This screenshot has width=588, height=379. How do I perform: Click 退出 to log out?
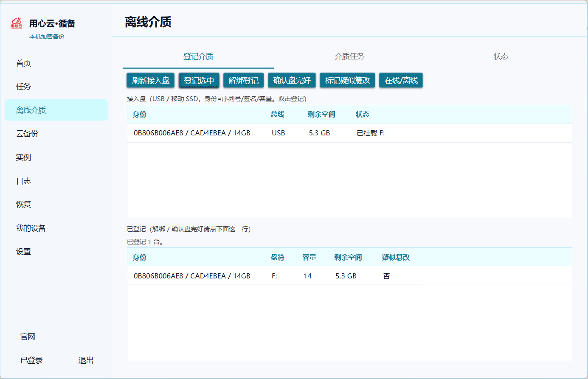(86, 360)
